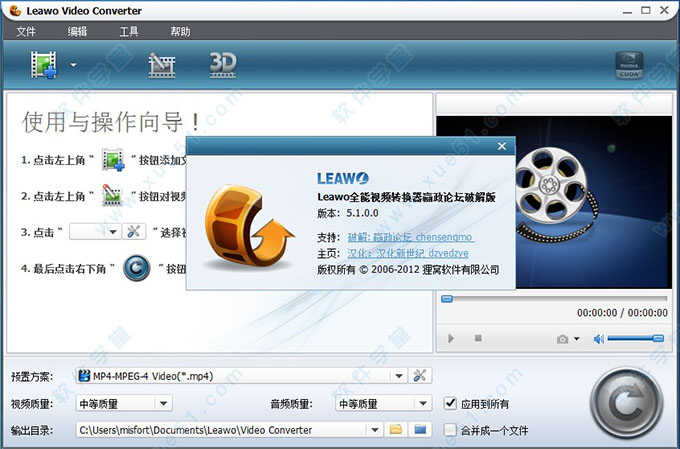Enable the 合并成一个文件 checkbox

451,430
